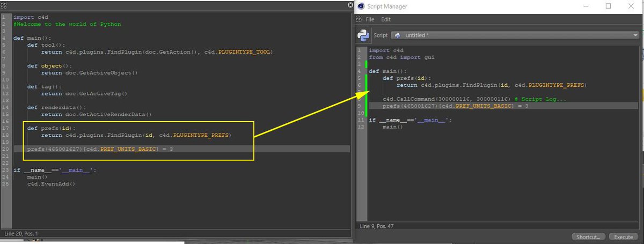Click the Shortcut... button
The height and width of the screenshot is (244, 644).
click(589, 236)
